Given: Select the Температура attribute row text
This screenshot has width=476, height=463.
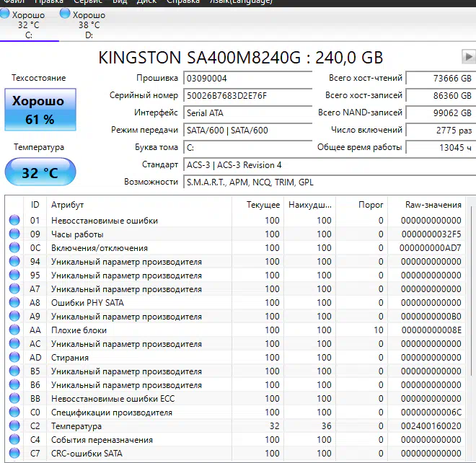Looking at the screenshot, I should pos(76,426).
